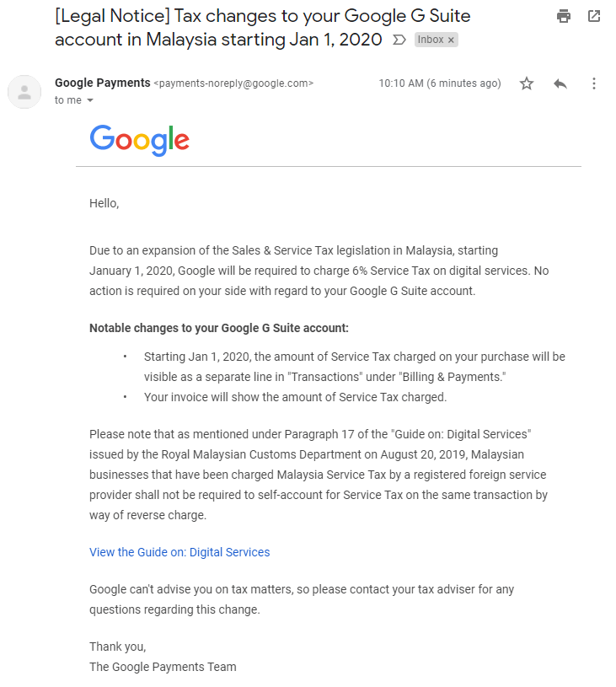Click the Inbox label tag

[x=431, y=40]
